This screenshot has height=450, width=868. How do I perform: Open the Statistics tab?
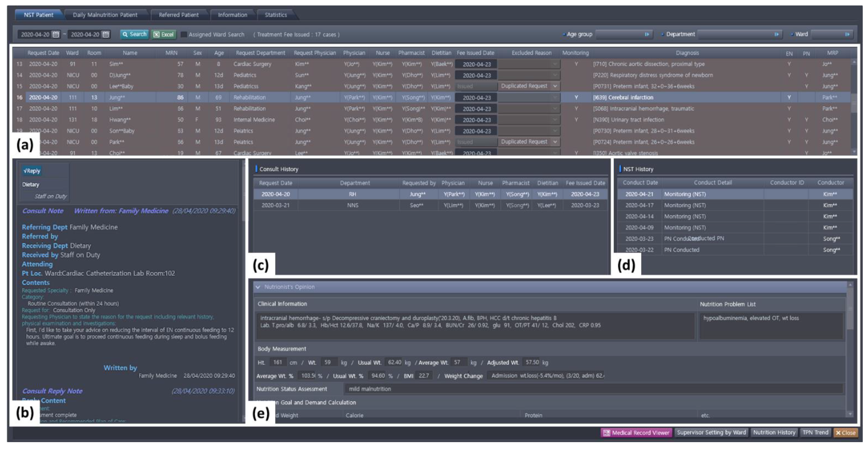[x=276, y=15]
